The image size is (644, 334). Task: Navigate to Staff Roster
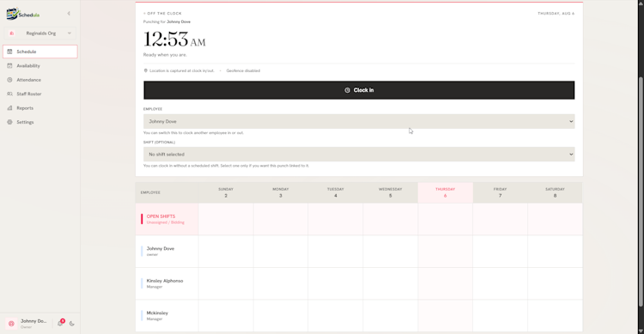pyautogui.click(x=40, y=94)
